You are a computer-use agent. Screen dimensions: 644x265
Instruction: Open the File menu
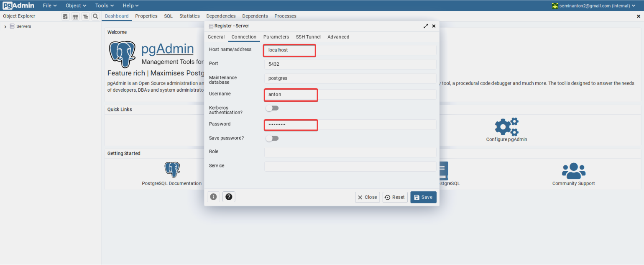[50, 5]
